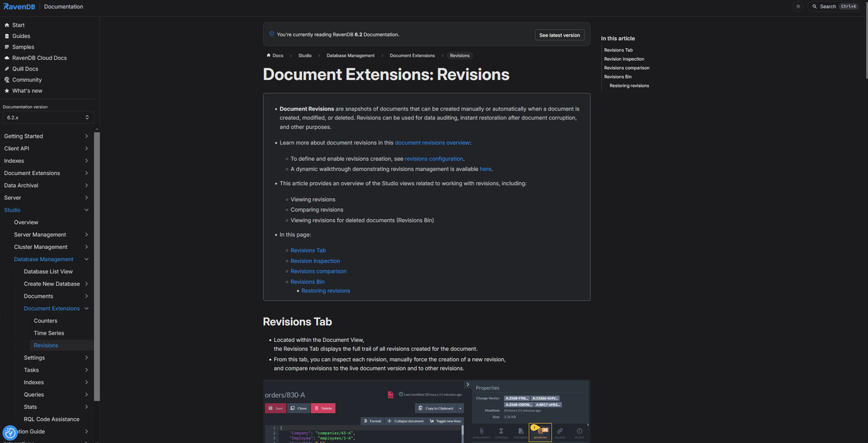Click the See latest version button
Viewport: 868px width, 443px height.
559,35
